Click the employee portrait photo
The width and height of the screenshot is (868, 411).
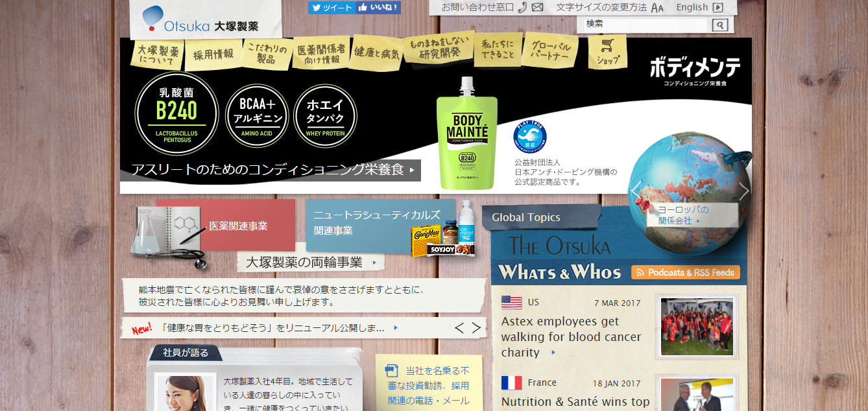click(x=186, y=392)
